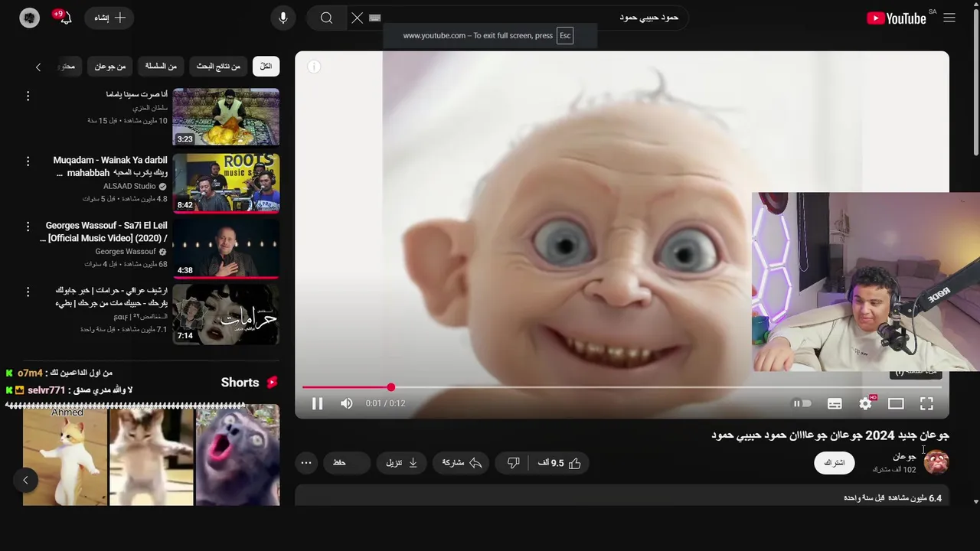Viewport: 980px width, 551px height.
Task: Click the 0:01 / 0:12 time display
Action: point(385,403)
